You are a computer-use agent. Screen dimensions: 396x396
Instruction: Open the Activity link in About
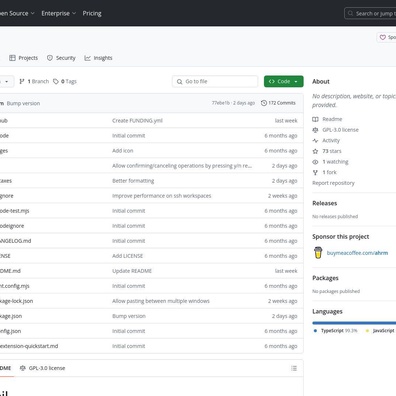pyautogui.click(x=331, y=140)
